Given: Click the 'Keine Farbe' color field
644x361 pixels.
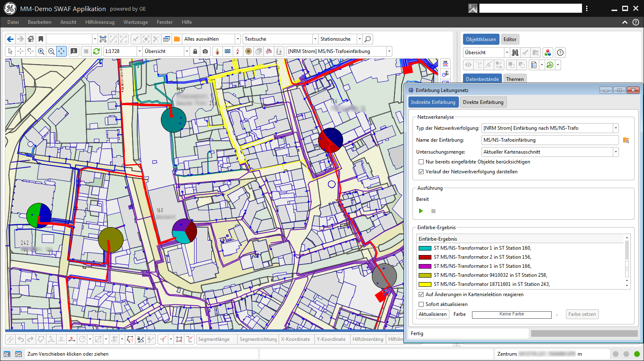Looking at the screenshot, I should coord(511,315).
